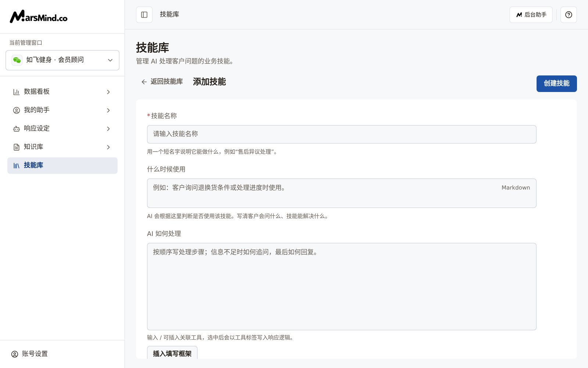Click the WeChat icon in window selector
Screen dimensions: 588x368
click(x=17, y=60)
